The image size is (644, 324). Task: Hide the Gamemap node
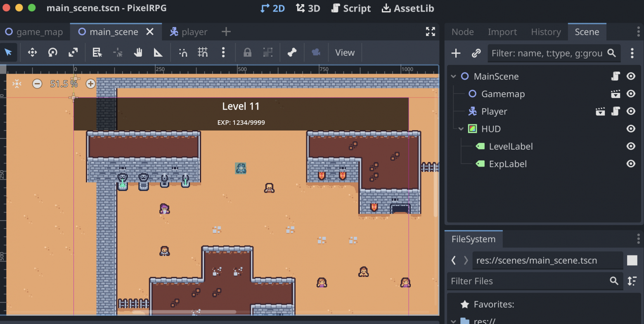pos(630,94)
